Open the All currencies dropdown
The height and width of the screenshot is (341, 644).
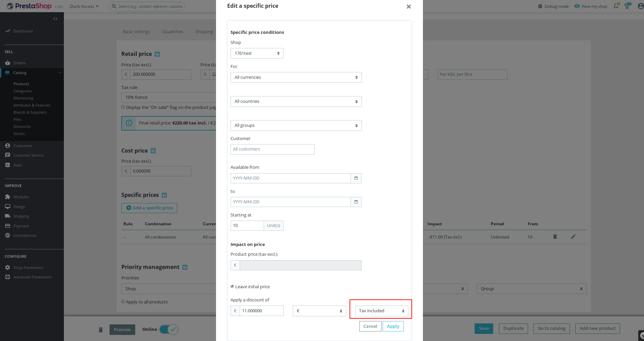pos(296,77)
